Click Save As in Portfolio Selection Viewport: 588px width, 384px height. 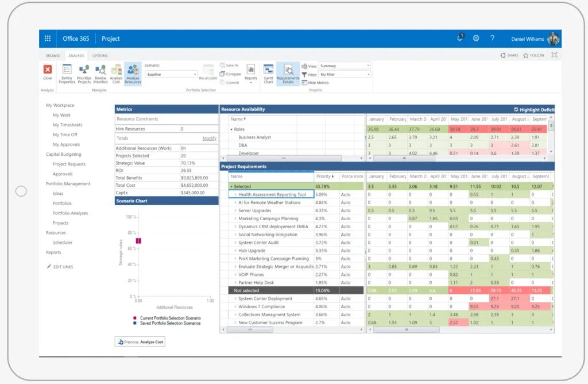pos(229,66)
